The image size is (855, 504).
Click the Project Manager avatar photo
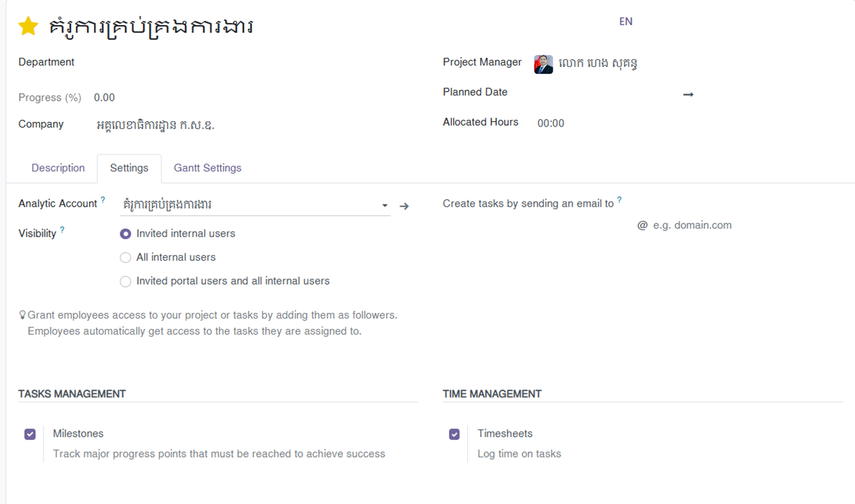543,64
